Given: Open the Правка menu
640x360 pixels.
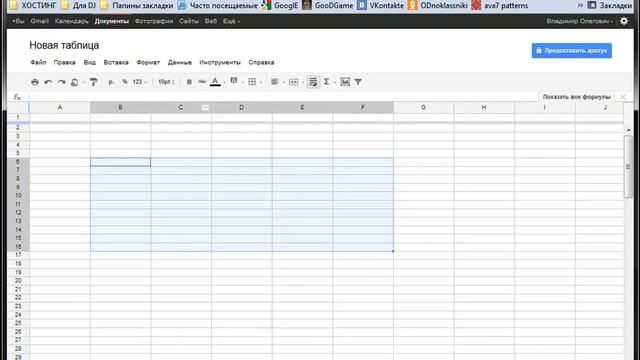Looking at the screenshot, I should 64,62.
